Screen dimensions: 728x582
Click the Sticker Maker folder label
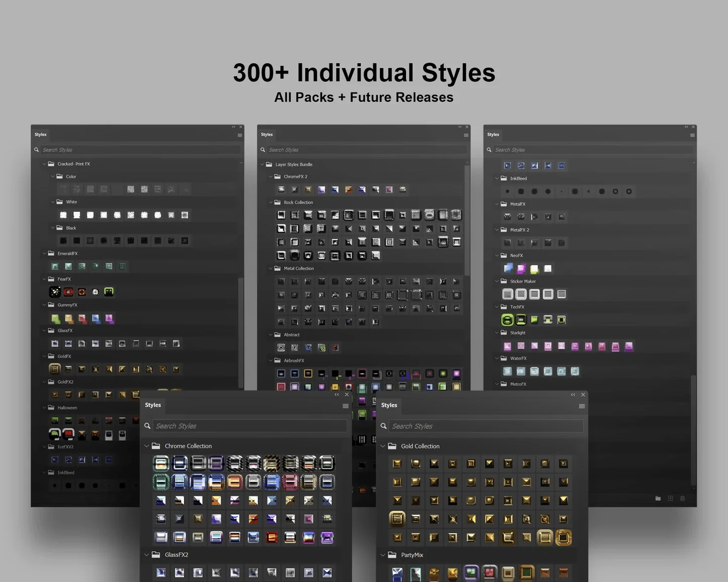523,281
